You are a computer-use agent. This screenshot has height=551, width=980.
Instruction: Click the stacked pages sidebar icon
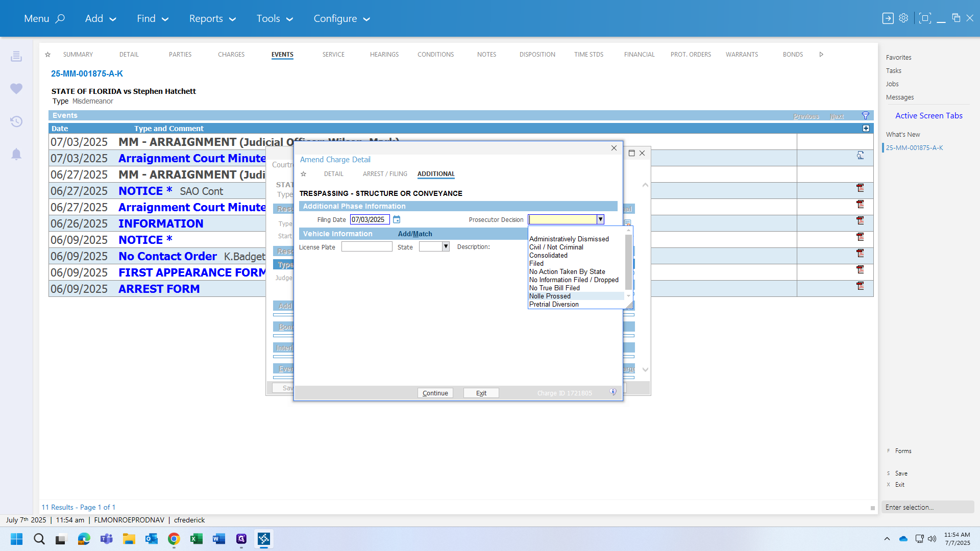(16, 56)
